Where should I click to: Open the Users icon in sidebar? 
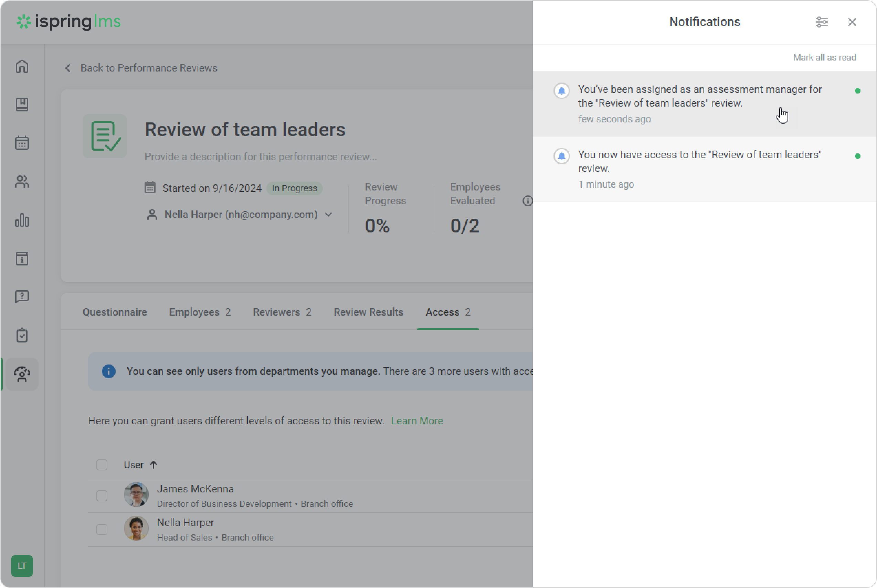22,182
